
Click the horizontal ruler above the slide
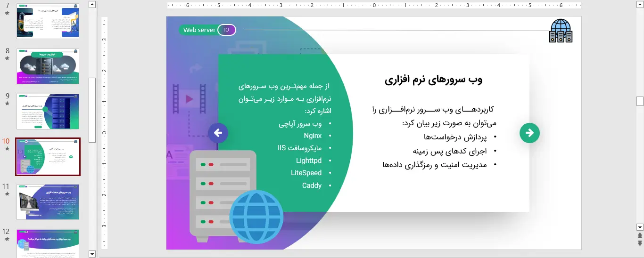(x=374, y=6)
